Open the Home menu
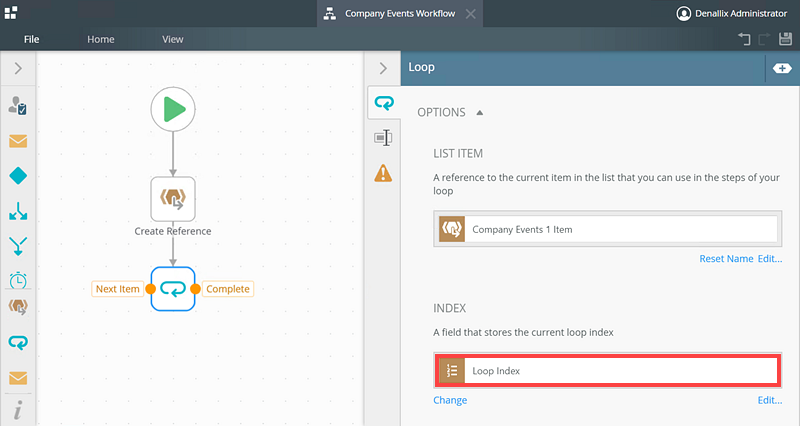 [x=101, y=39]
